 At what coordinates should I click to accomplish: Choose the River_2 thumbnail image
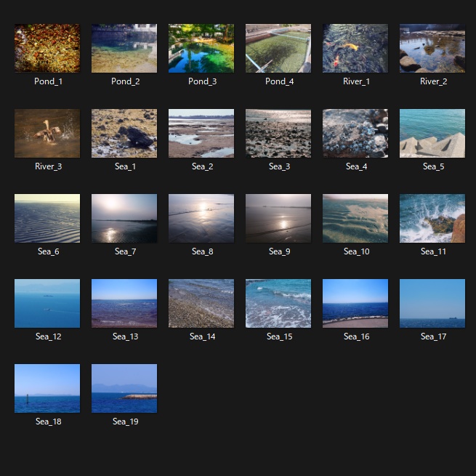tap(432, 48)
